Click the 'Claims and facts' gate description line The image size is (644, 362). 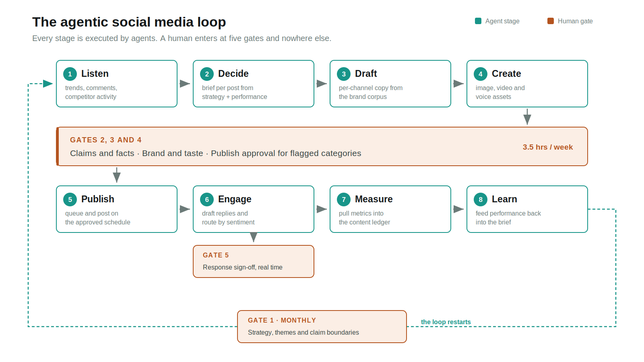coord(216,153)
